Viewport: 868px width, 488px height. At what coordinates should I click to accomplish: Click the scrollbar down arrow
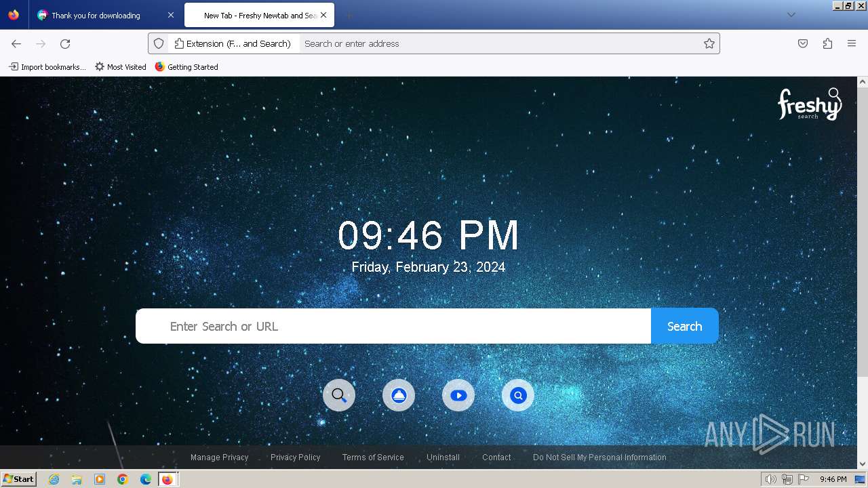coord(863,464)
